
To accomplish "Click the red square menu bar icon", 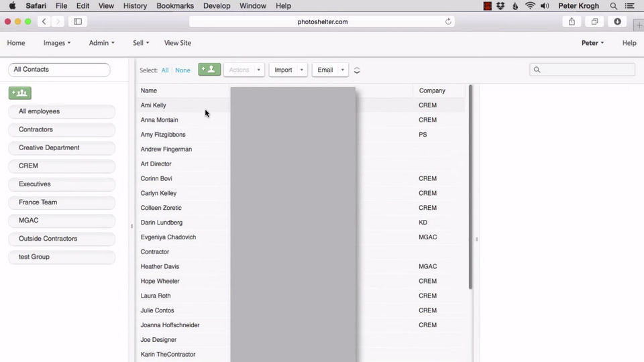I will (x=487, y=6).
